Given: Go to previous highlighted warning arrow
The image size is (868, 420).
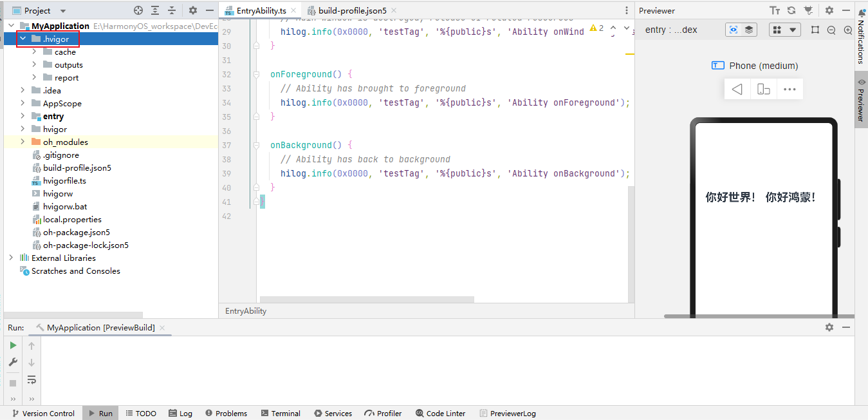Looking at the screenshot, I should [613, 28].
